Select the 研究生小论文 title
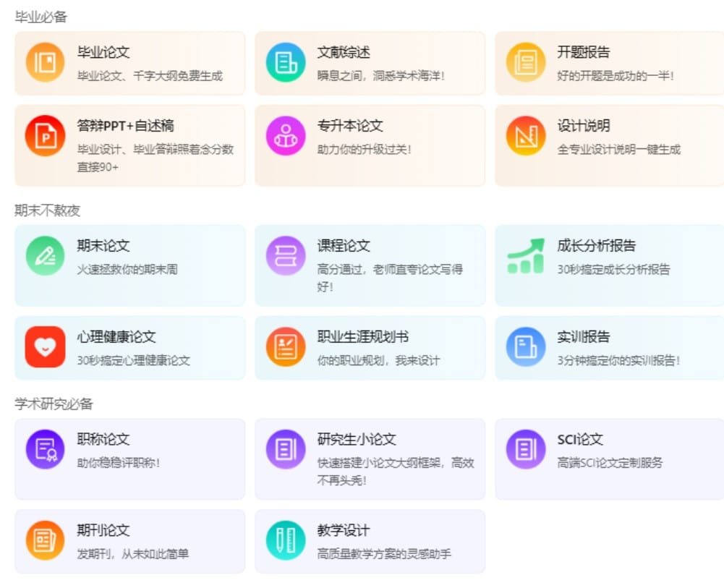Screen dimensions: 724x588 click(357, 439)
